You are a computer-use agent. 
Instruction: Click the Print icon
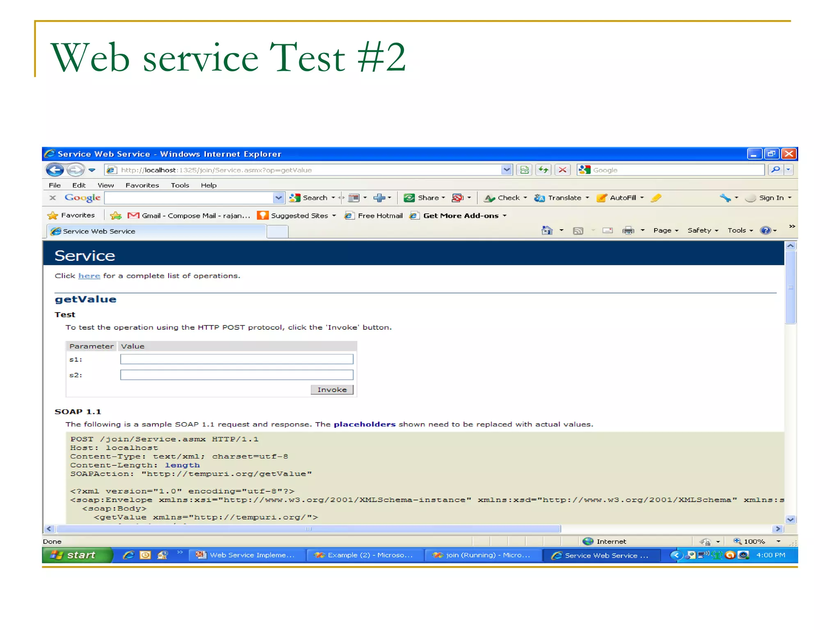(x=628, y=231)
